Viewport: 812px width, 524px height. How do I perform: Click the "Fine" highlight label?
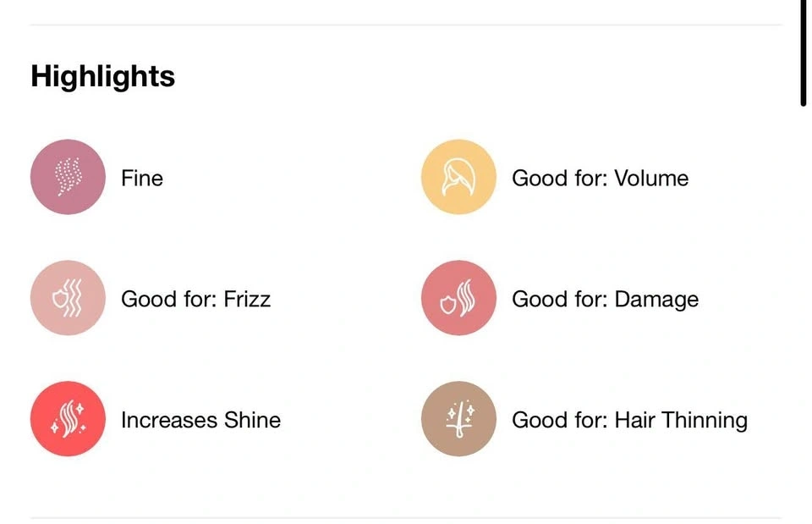tap(142, 179)
